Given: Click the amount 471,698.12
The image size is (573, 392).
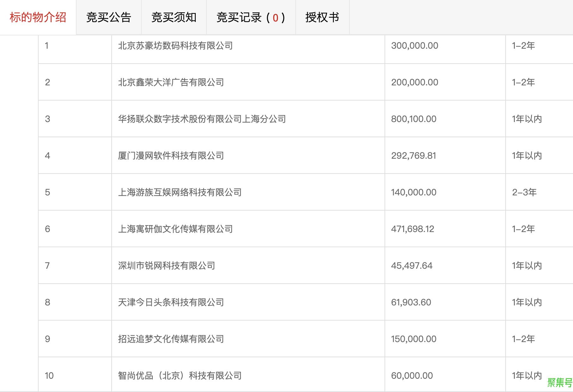Looking at the screenshot, I should pyautogui.click(x=413, y=229).
